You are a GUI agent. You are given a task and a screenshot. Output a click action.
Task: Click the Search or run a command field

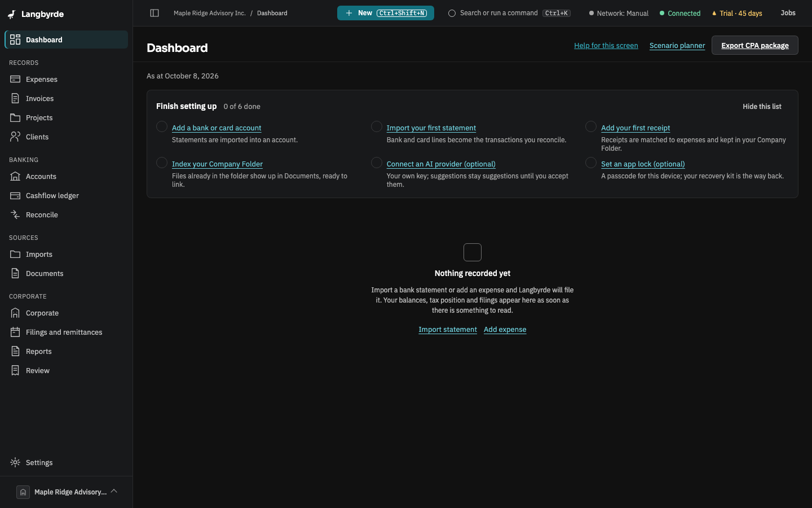509,13
